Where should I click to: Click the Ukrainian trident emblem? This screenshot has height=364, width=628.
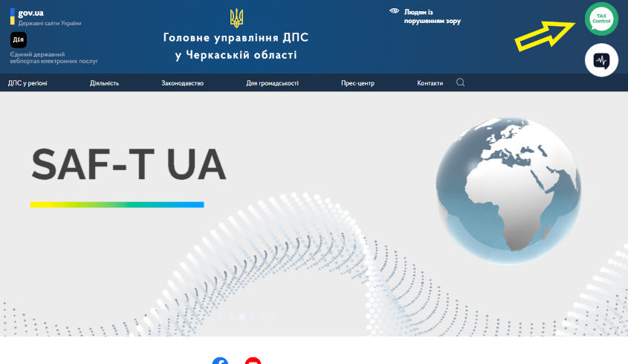click(236, 18)
